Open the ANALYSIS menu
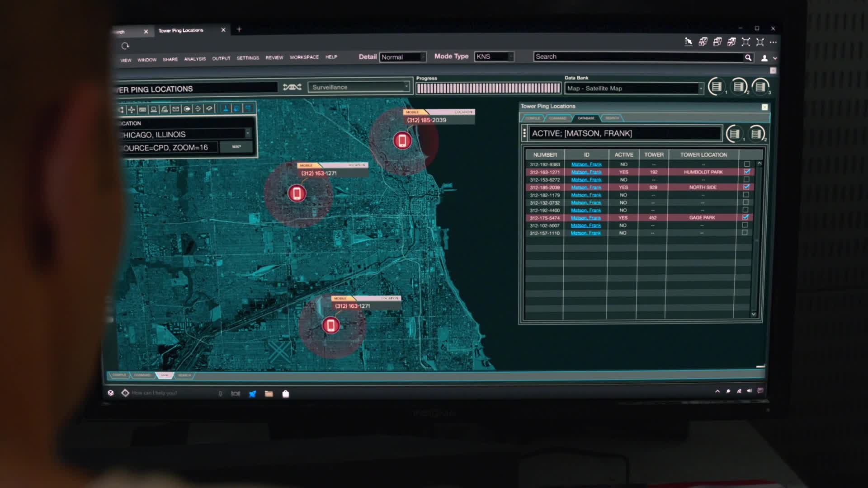 [x=195, y=59]
